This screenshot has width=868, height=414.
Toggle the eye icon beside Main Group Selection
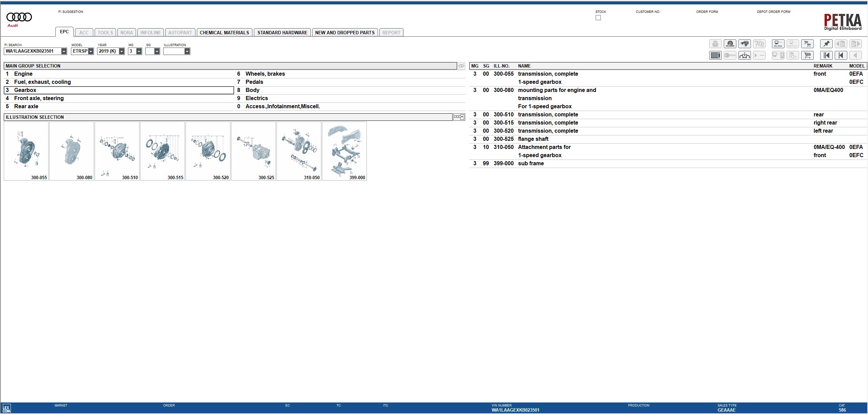(x=461, y=66)
